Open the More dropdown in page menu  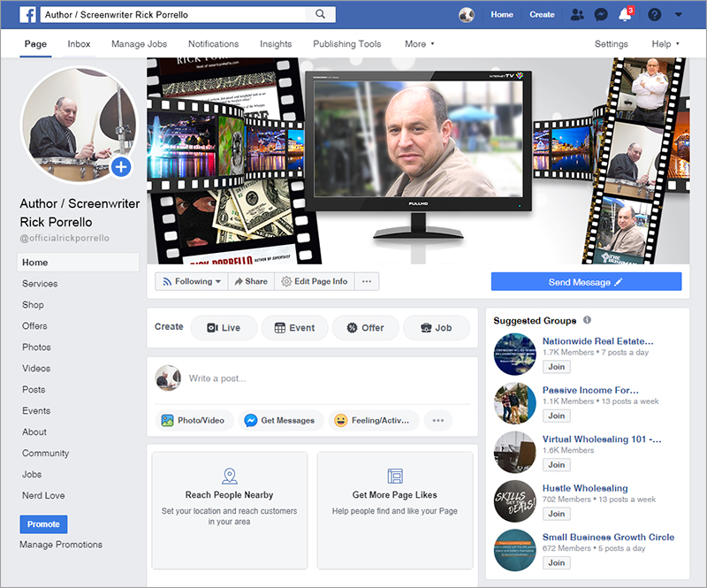[419, 43]
